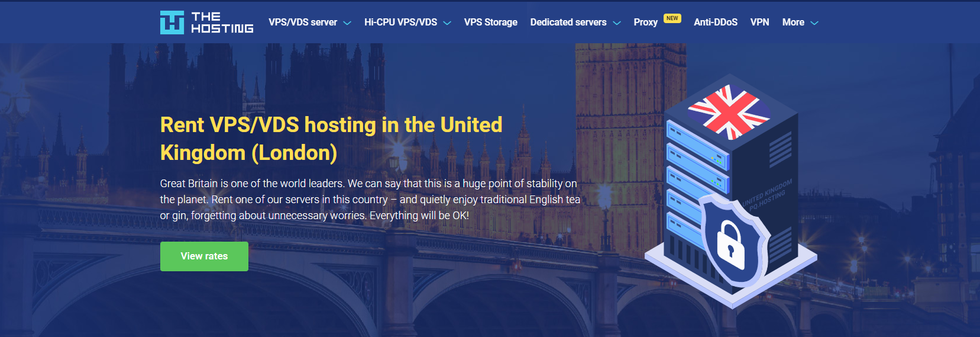Open the VPN page
Viewport: 980px width, 337px height.
pos(760,23)
